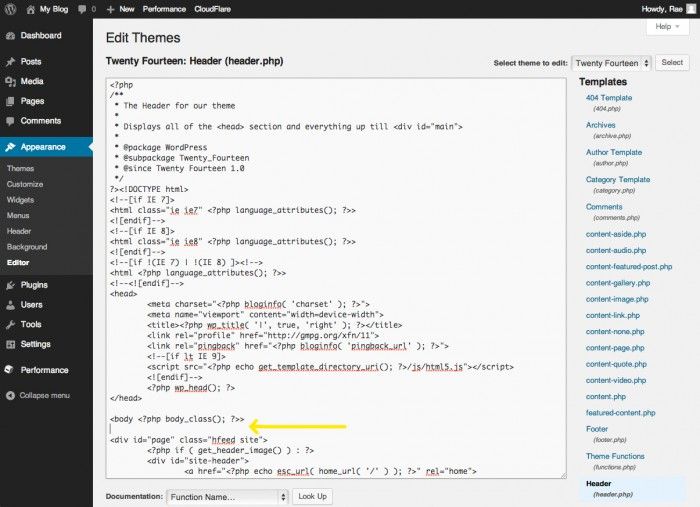This screenshot has height=507, width=700.
Task: Open content.php template
Action: tap(606, 397)
